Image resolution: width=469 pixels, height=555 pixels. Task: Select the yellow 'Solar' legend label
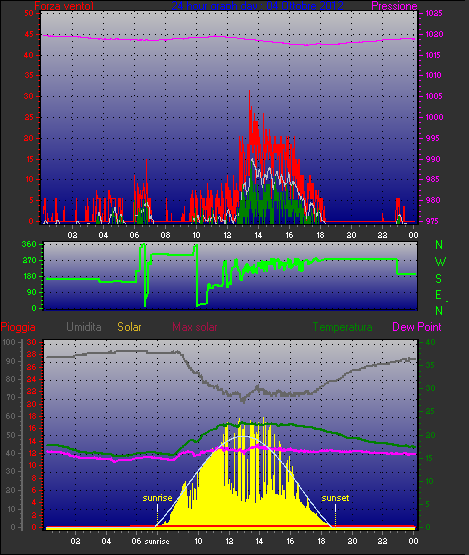(x=129, y=327)
